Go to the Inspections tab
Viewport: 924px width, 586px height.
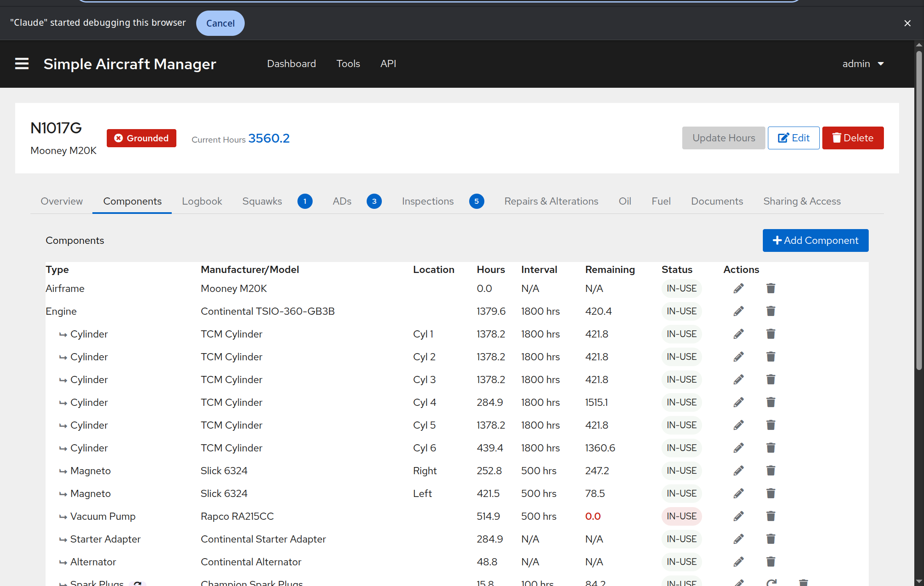[x=427, y=201]
